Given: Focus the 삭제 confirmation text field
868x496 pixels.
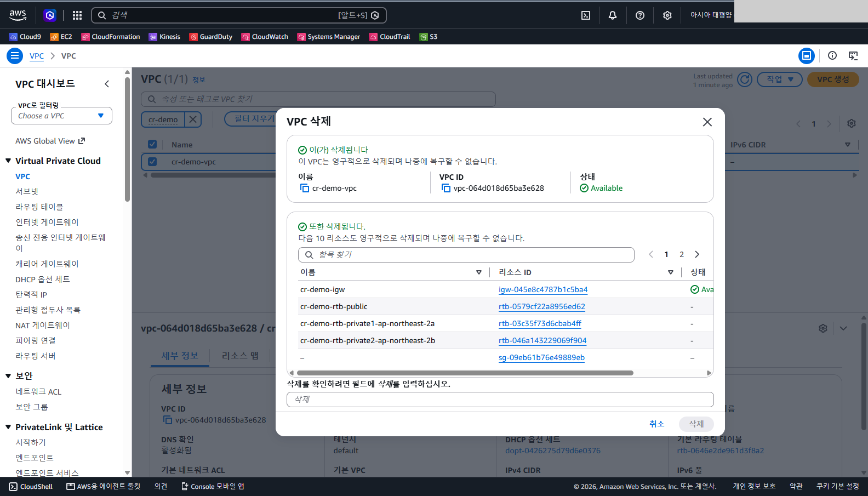Looking at the screenshot, I should 500,400.
